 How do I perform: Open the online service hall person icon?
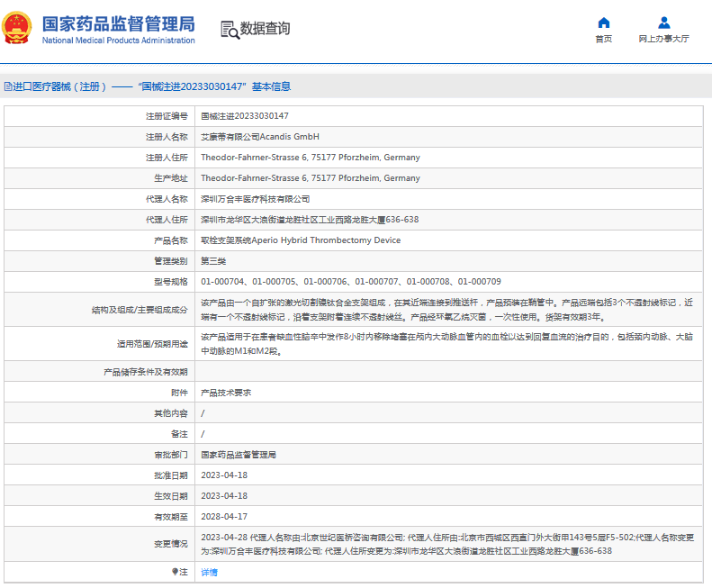tap(664, 23)
